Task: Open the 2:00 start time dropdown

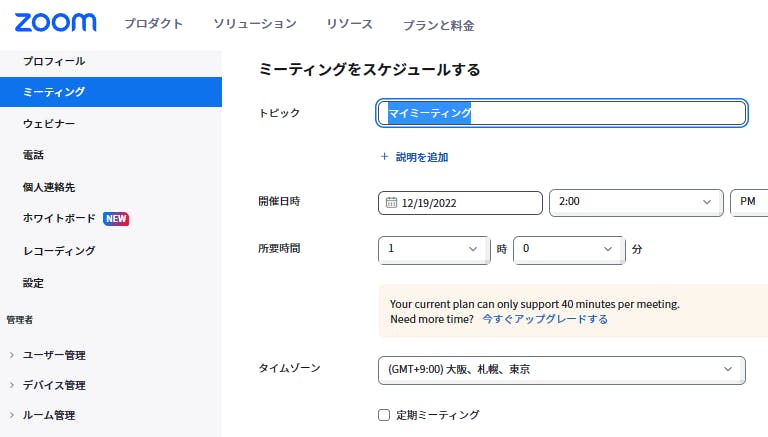Action: (x=635, y=202)
